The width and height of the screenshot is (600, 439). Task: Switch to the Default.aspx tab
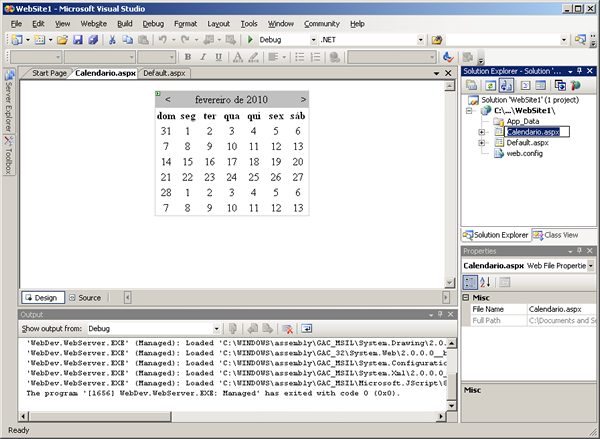coord(164,73)
